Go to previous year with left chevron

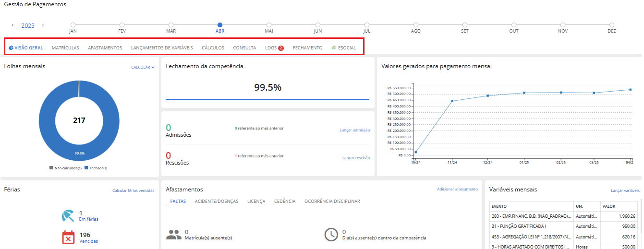pyautogui.click(x=12, y=25)
